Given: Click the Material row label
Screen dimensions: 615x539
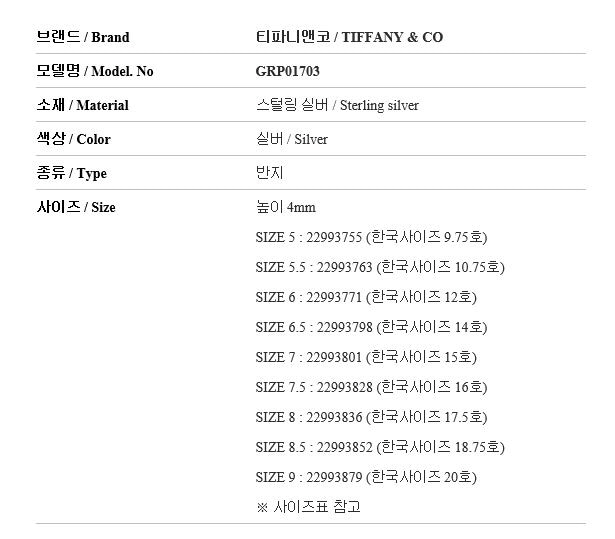Looking at the screenshot, I should tap(83, 105).
